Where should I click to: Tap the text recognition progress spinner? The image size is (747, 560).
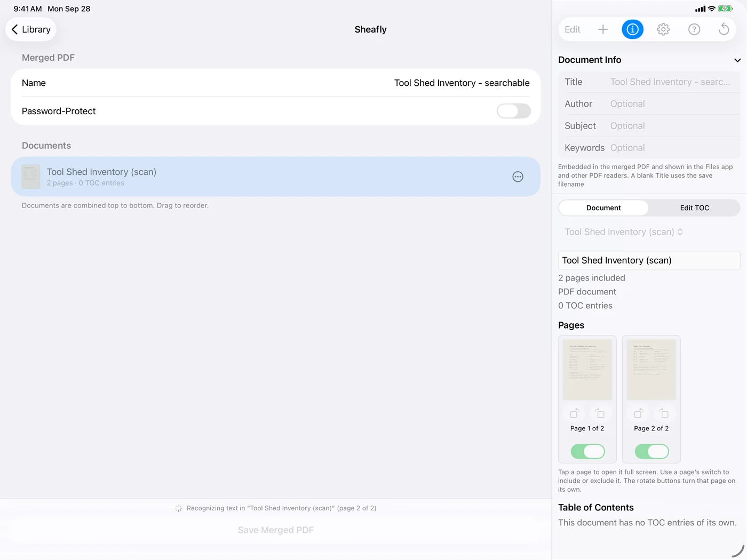[x=179, y=508]
